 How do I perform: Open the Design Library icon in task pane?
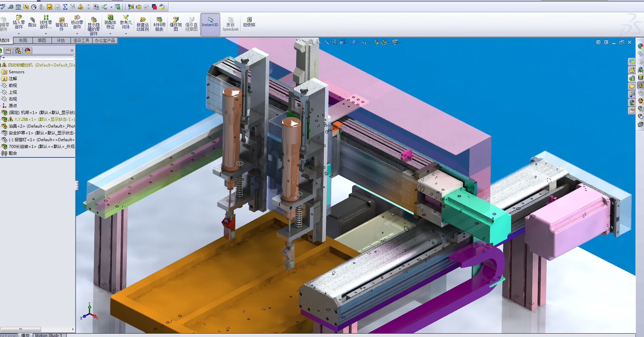632,78
